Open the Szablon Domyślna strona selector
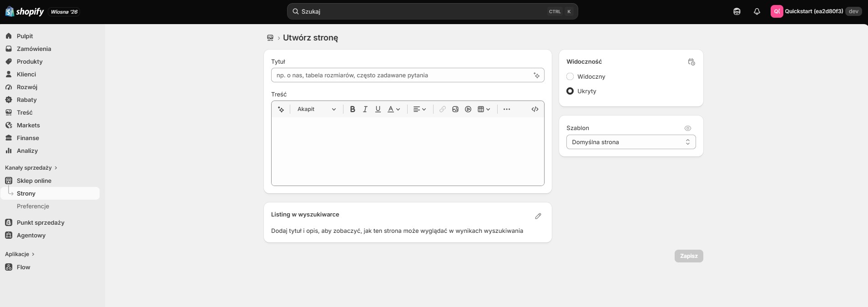 tap(631, 142)
